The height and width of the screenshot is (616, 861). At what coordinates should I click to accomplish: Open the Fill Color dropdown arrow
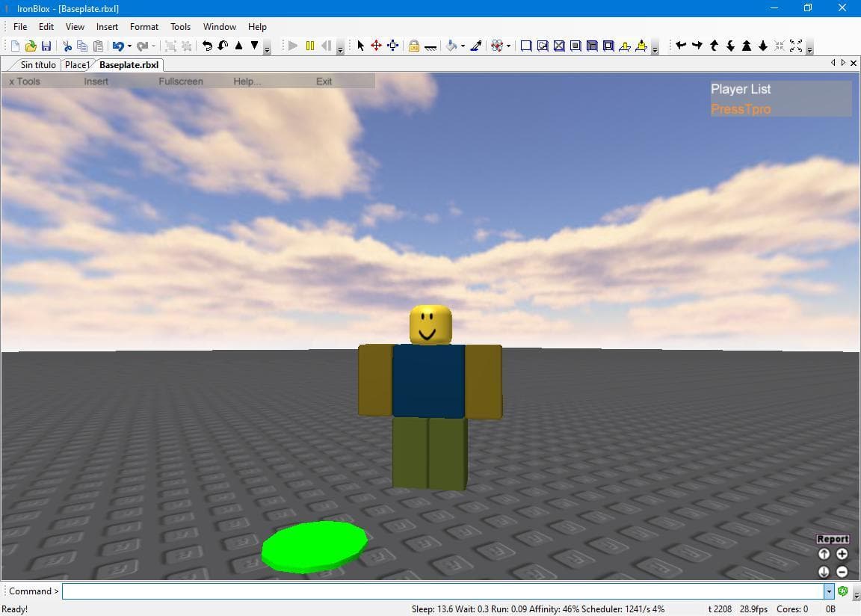coord(463,46)
